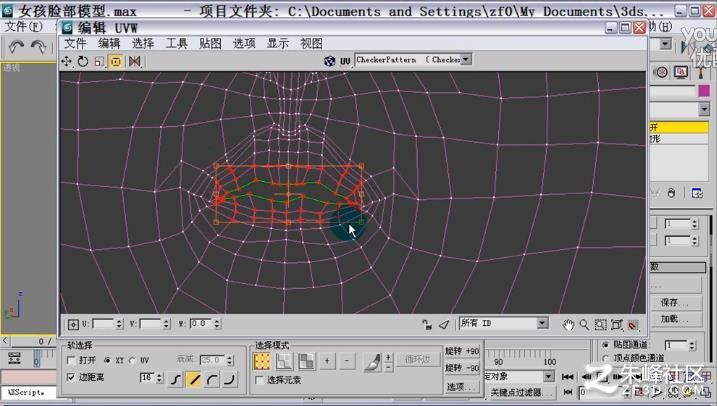Select the 贴图通道 radio button
Screen dimensions: 717x406
[x=606, y=345]
